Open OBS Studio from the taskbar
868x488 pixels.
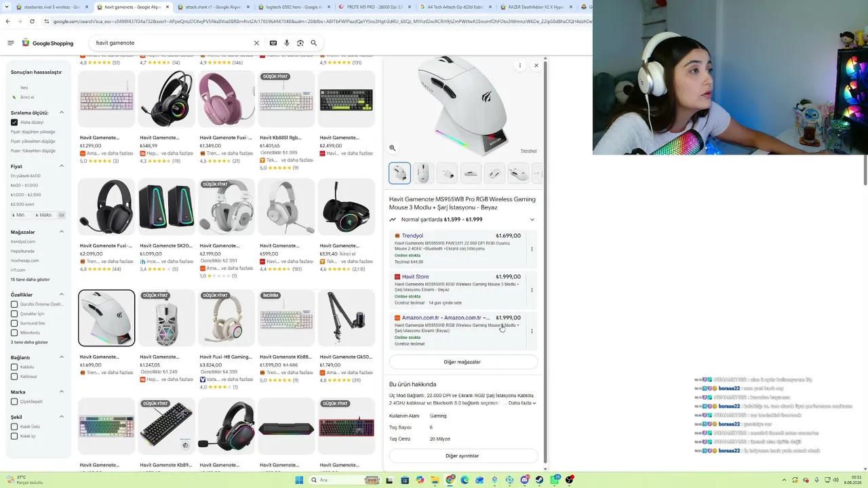coord(570,480)
